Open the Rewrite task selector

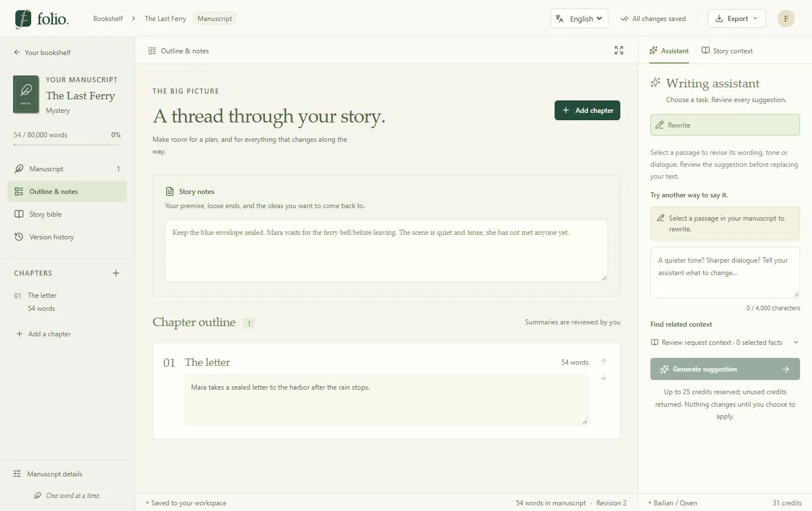pos(725,125)
